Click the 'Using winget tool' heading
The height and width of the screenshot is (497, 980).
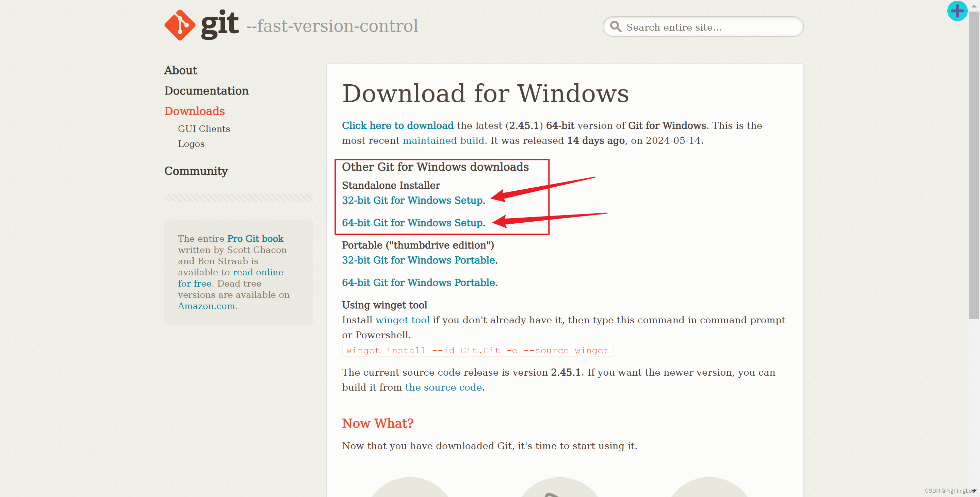pos(384,305)
